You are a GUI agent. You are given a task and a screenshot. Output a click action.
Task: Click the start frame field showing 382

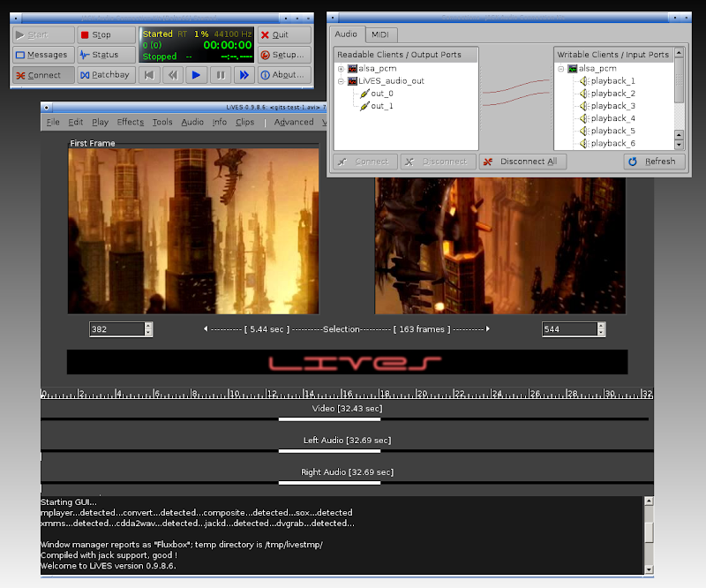point(117,329)
